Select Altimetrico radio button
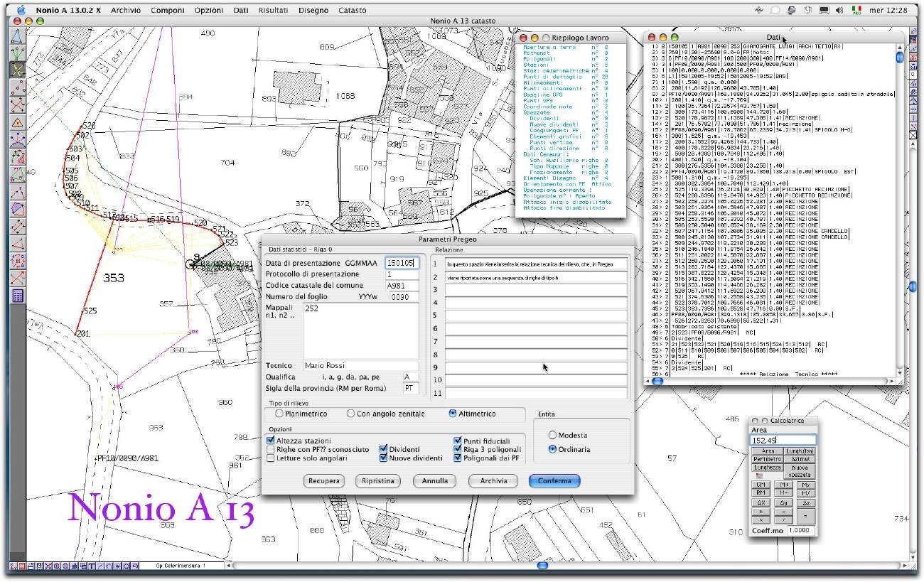The width and height of the screenshot is (924, 582). coord(453,414)
